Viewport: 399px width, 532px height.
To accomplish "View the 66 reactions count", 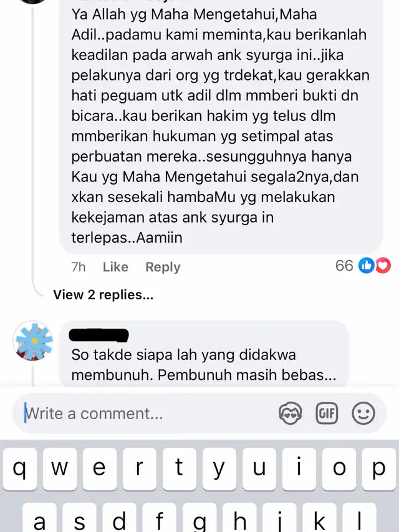I will [x=344, y=266].
